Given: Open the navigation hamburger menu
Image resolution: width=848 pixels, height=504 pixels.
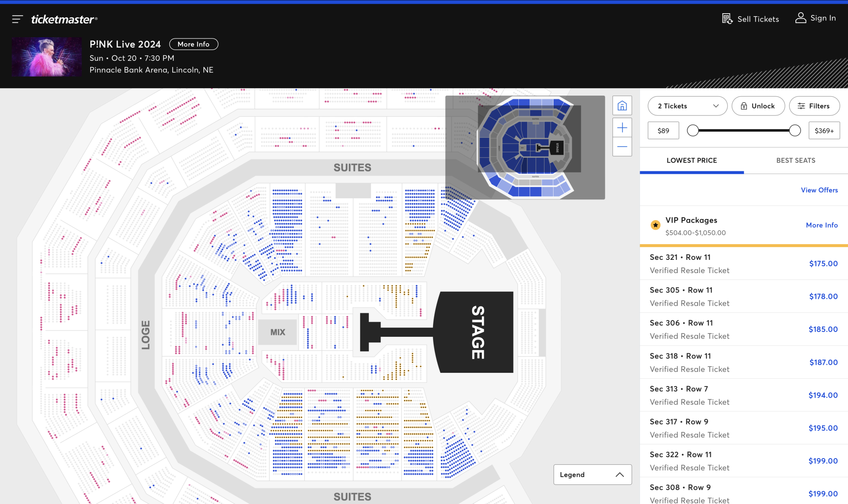Looking at the screenshot, I should 17,19.
